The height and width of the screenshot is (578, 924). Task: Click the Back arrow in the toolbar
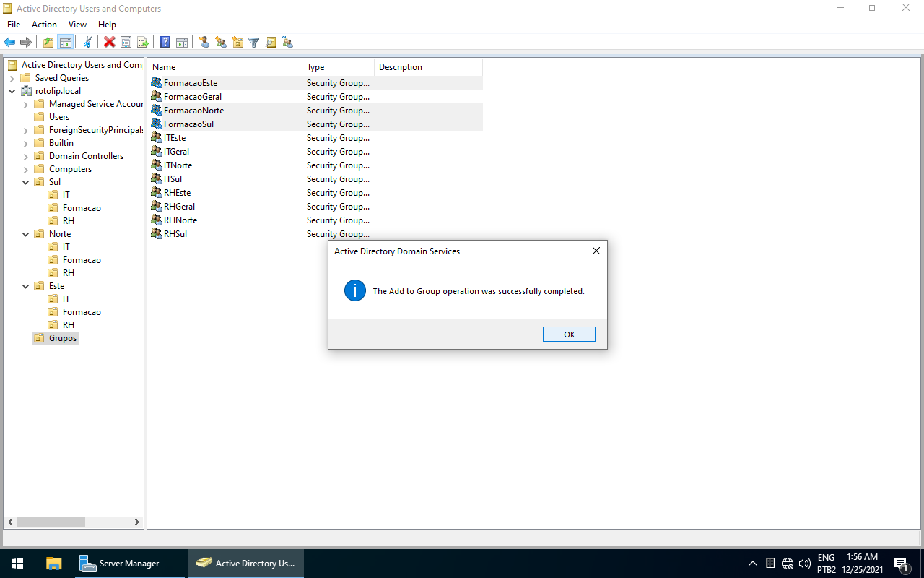click(x=9, y=43)
